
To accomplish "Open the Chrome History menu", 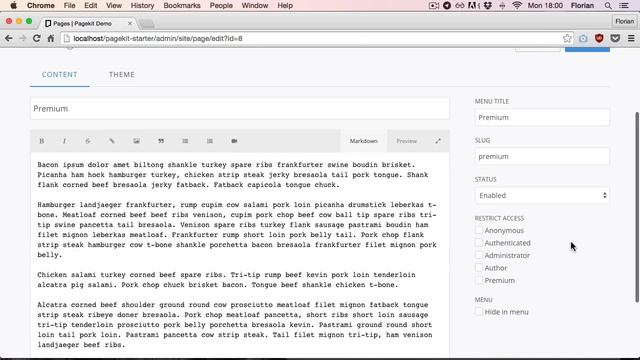I will [x=142, y=6].
